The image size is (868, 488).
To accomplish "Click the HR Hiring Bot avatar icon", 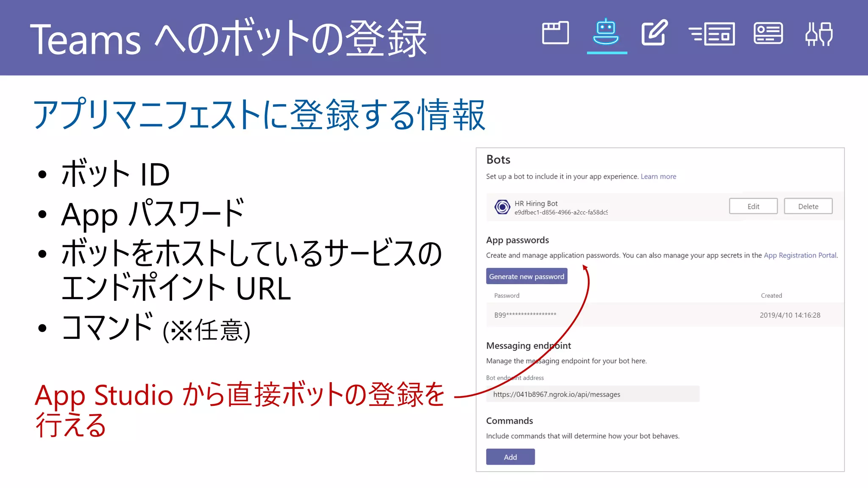I will (502, 207).
